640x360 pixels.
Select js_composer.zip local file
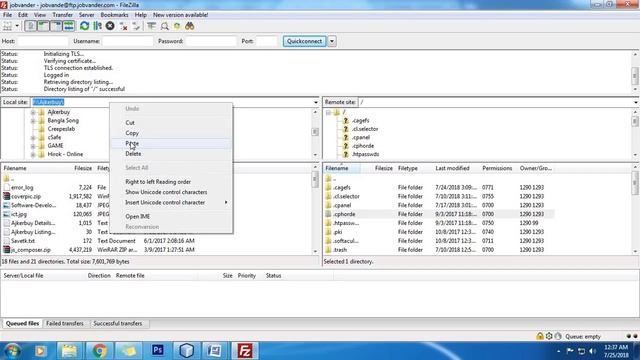(31, 250)
